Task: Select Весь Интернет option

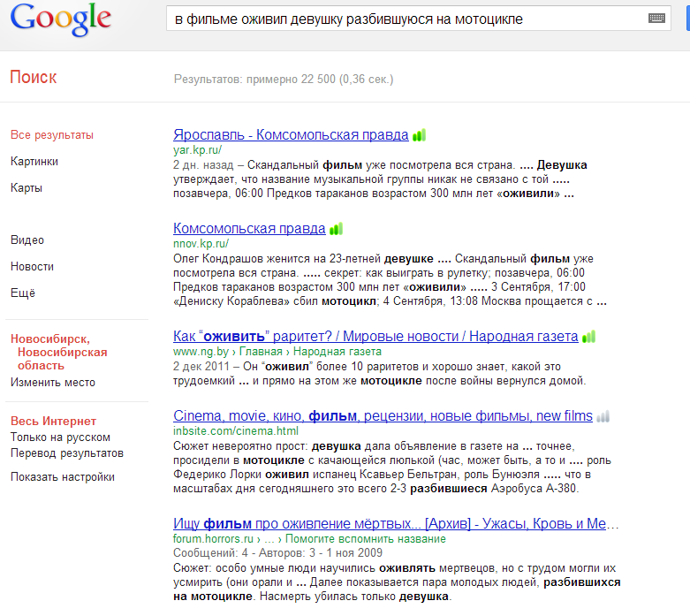Action: pyautogui.click(x=53, y=421)
